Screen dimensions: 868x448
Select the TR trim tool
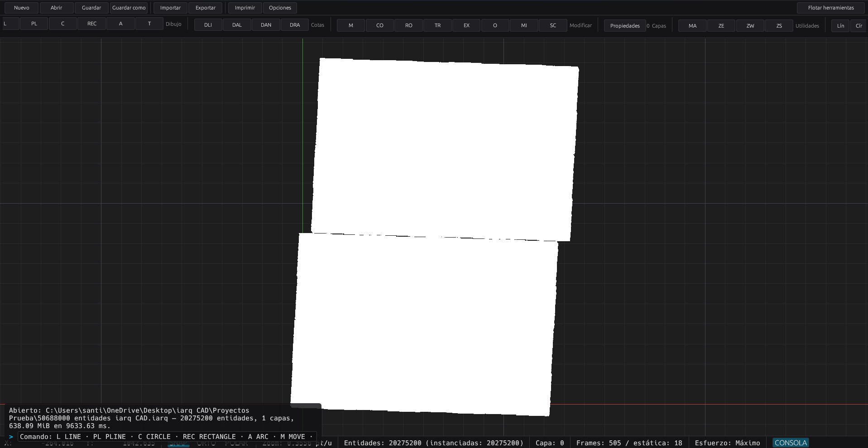(438, 25)
